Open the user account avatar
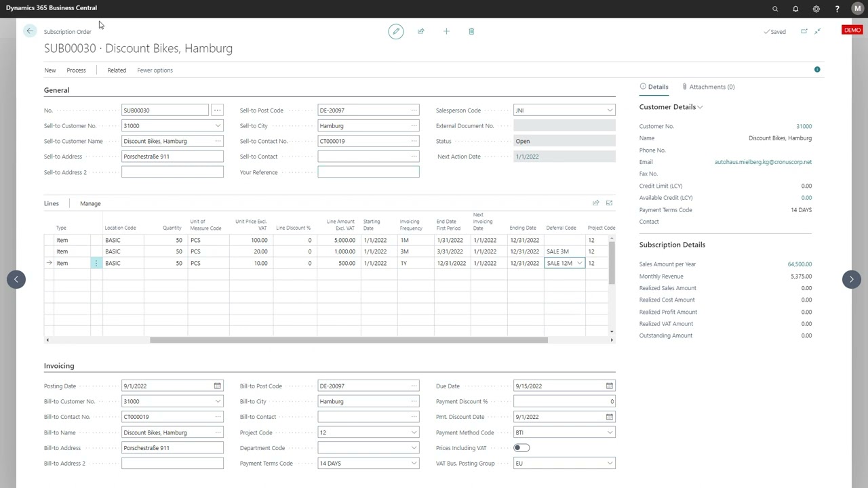Viewport: 868px width, 488px height. [857, 9]
